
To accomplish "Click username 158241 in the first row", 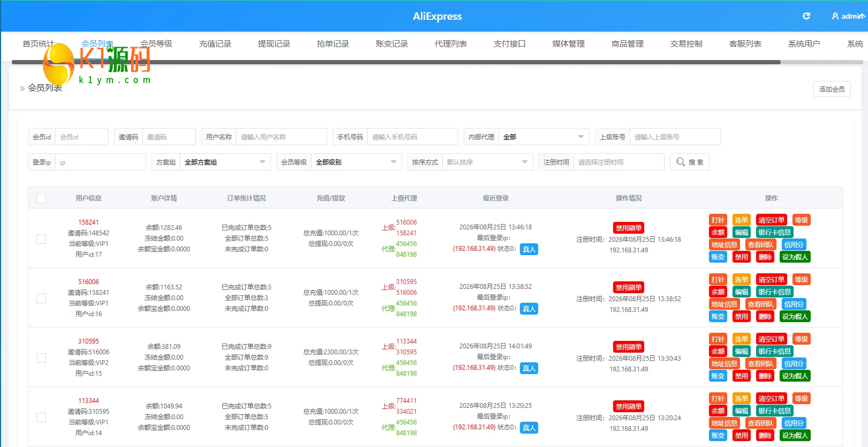I will [88, 222].
